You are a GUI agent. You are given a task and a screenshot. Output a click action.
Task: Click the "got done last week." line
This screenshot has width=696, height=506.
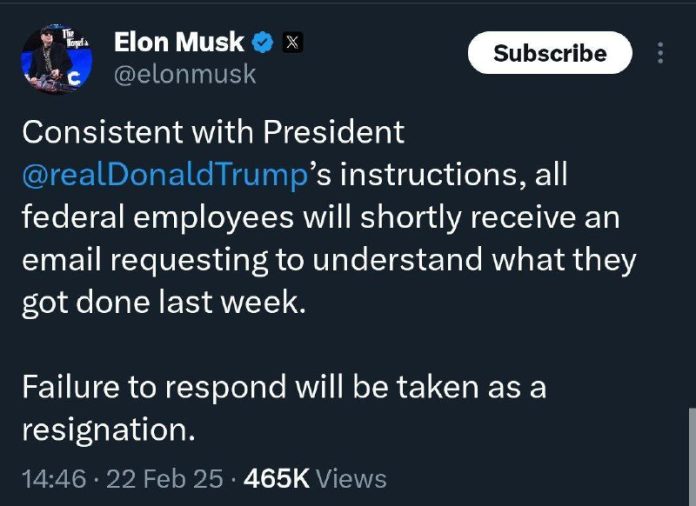point(161,303)
